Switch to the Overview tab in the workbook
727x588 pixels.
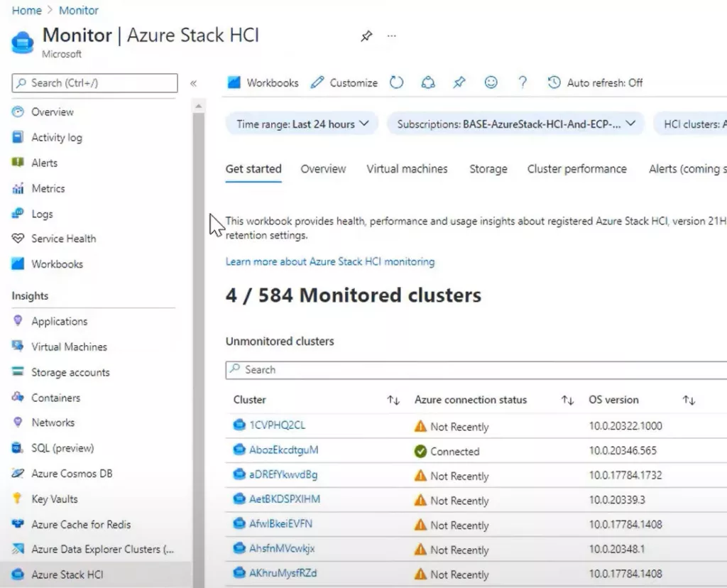[323, 169]
